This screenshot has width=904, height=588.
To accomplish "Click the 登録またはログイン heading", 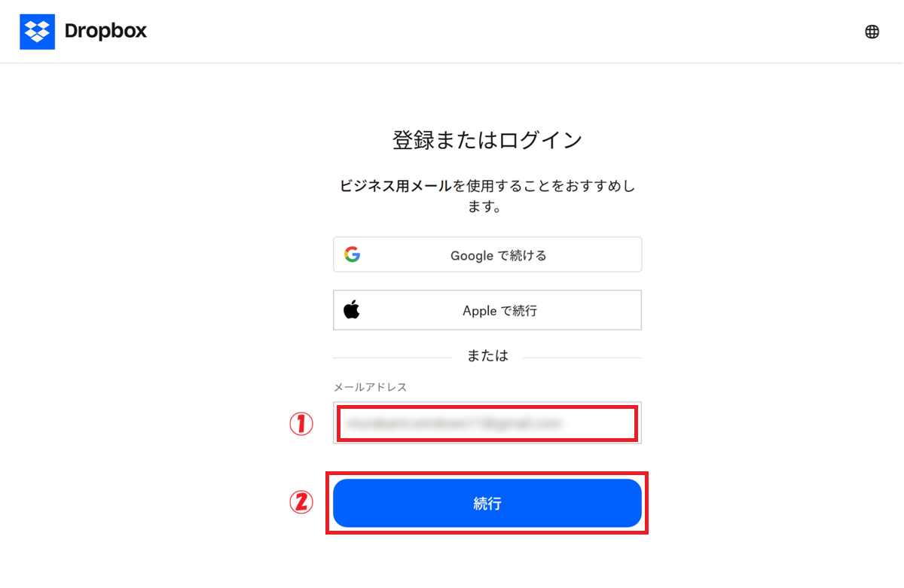I will pos(487,141).
